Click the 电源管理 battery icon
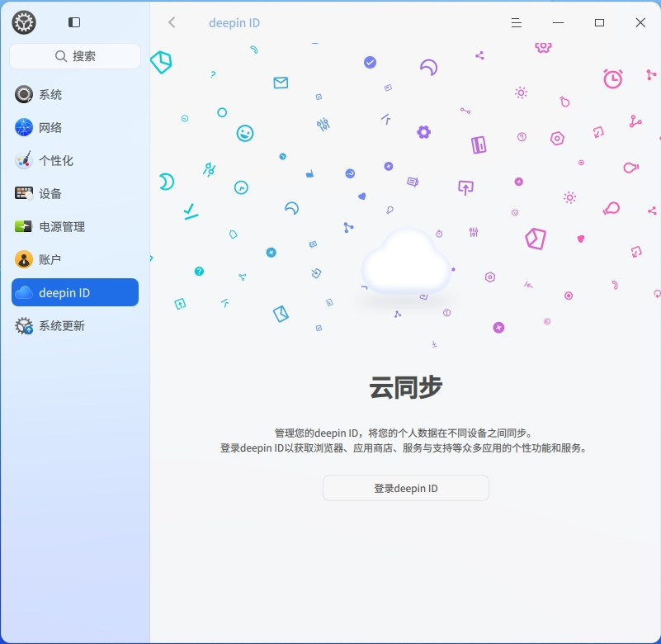Screen dimensions: 661x644 tap(24, 226)
